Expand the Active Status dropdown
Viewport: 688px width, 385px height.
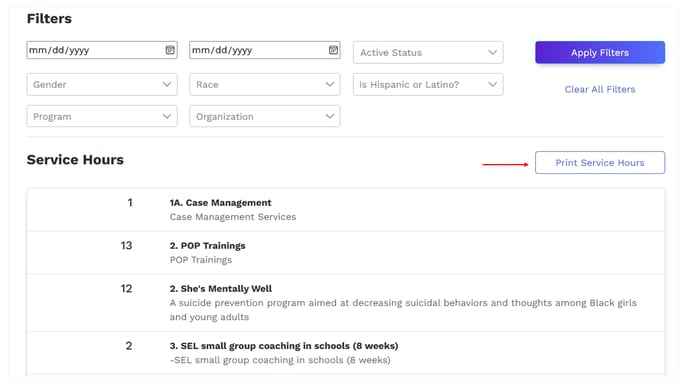pos(428,53)
